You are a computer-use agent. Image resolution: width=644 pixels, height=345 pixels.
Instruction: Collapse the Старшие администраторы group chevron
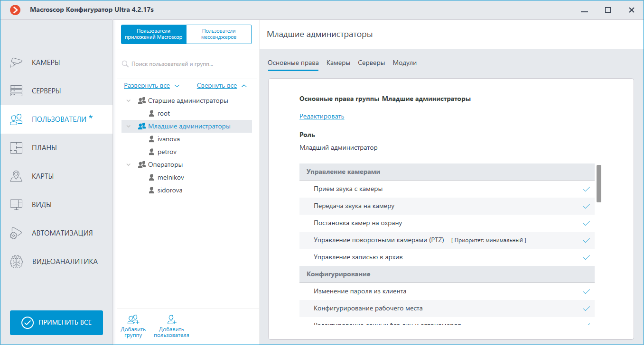[129, 101]
